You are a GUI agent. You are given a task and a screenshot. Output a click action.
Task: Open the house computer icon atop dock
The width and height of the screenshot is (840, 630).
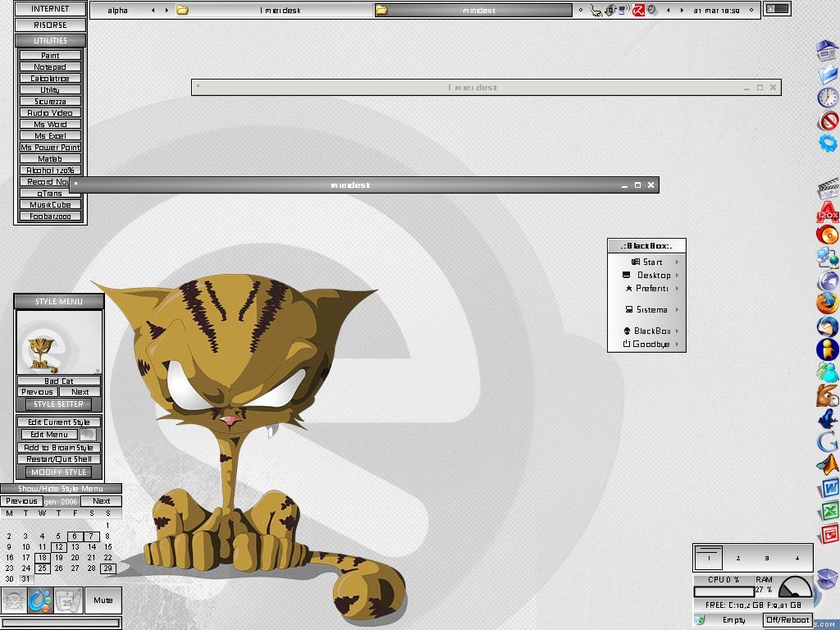click(828, 51)
